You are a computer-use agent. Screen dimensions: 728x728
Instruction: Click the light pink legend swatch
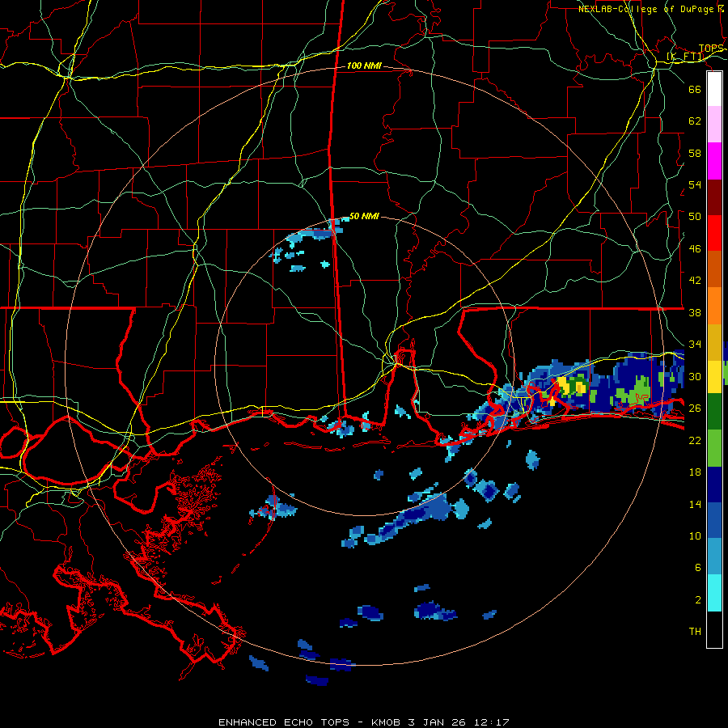point(714,125)
